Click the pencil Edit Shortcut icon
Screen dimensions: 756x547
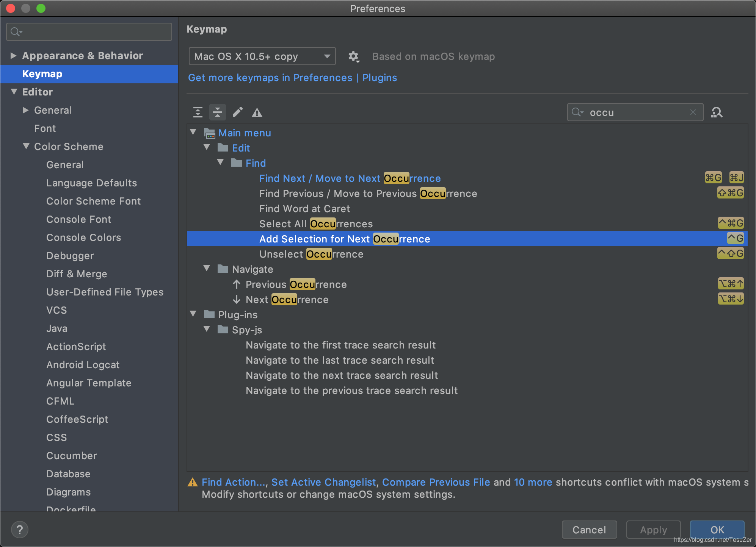pos(238,112)
